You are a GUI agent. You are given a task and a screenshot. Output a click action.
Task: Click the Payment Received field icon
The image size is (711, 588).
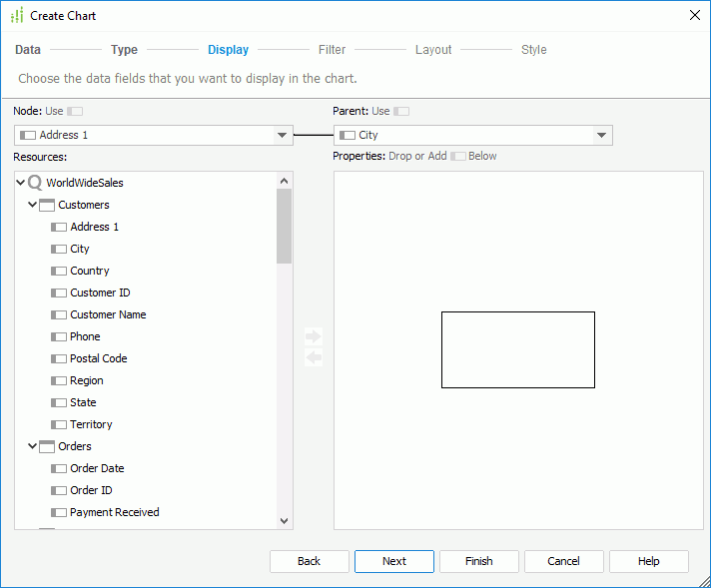point(59,512)
